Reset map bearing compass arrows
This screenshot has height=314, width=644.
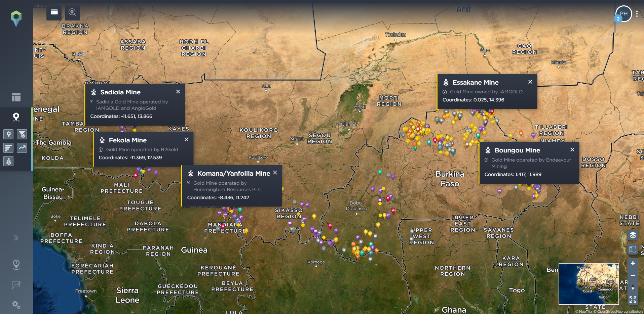tap(633, 287)
